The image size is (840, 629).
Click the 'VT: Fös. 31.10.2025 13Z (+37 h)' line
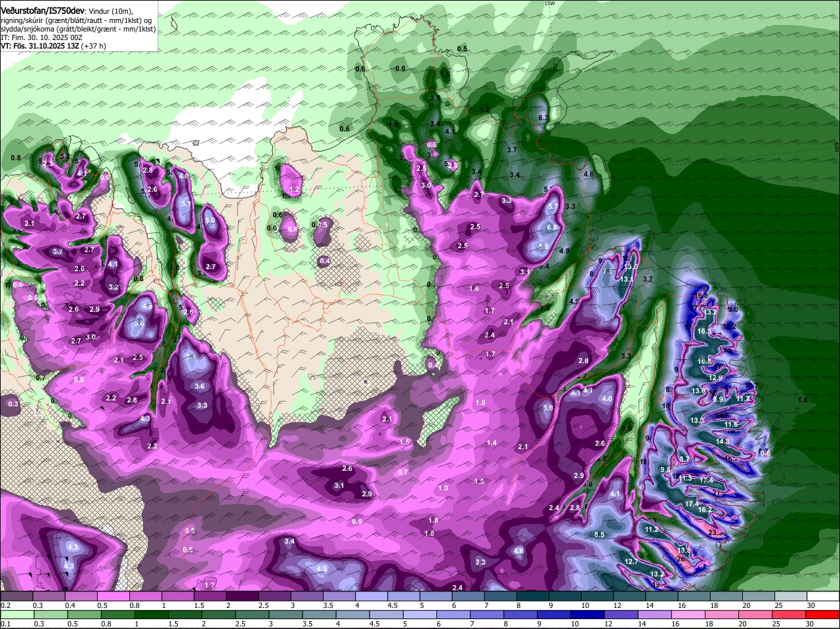(x=54, y=46)
